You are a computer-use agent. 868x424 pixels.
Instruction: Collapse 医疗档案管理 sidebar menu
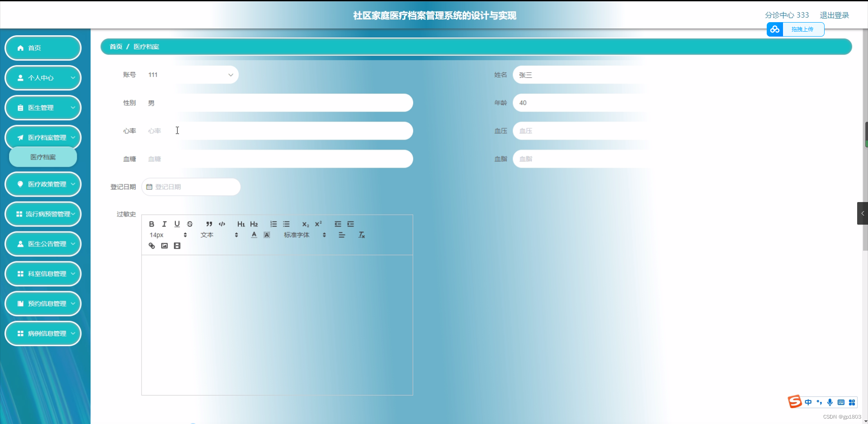tap(43, 137)
